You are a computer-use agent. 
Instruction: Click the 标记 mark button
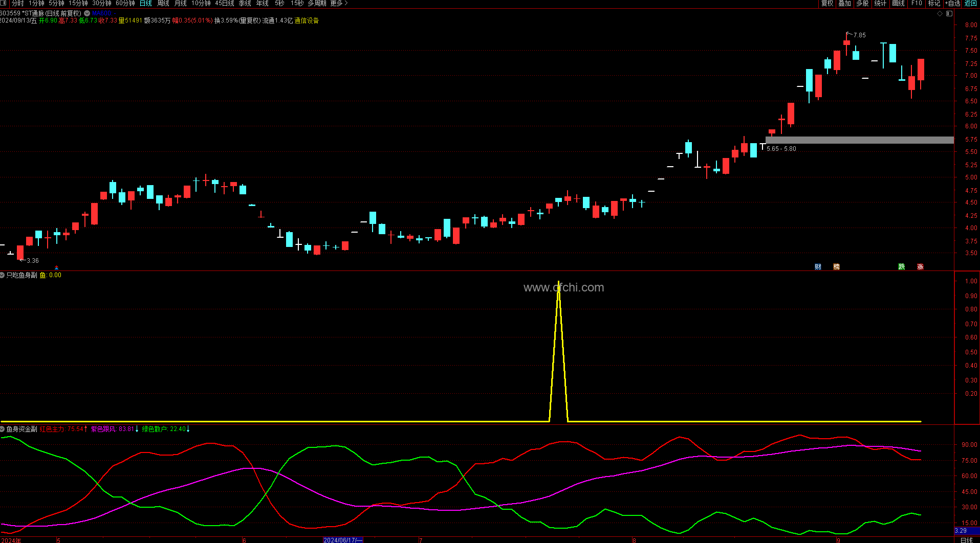click(934, 4)
